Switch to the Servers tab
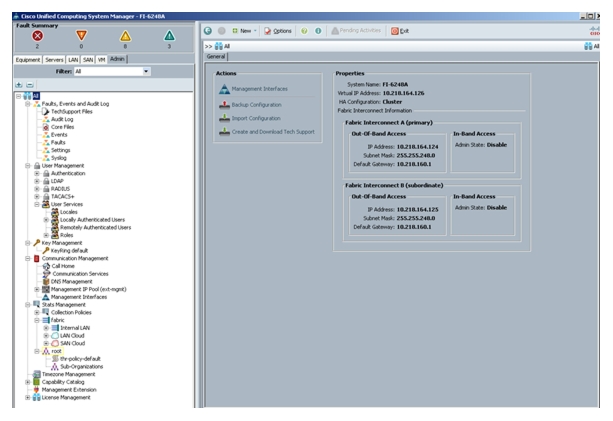 pyautogui.click(x=54, y=59)
